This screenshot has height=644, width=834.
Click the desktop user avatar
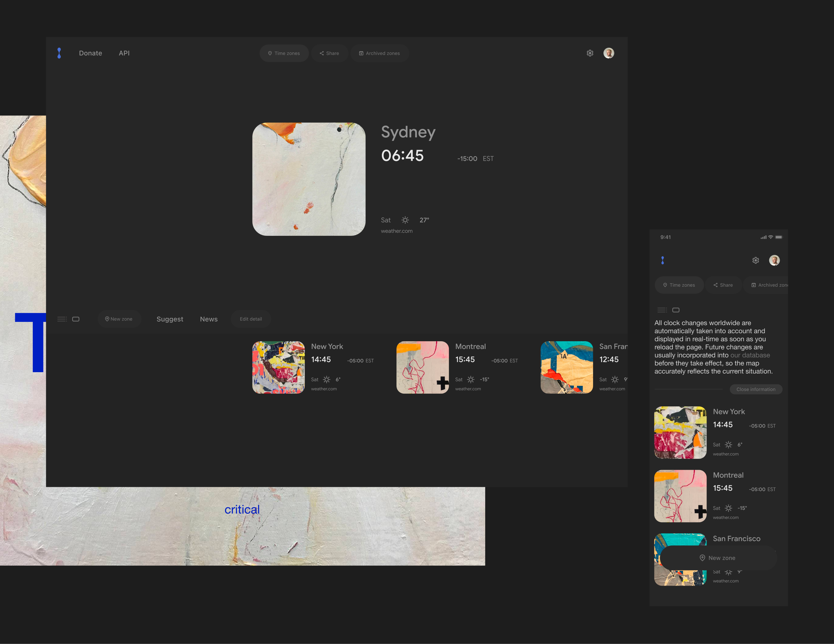tap(609, 53)
